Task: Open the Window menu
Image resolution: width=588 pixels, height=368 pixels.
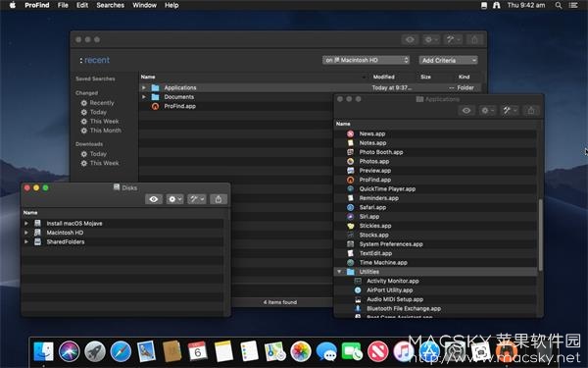Action: point(144,5)
